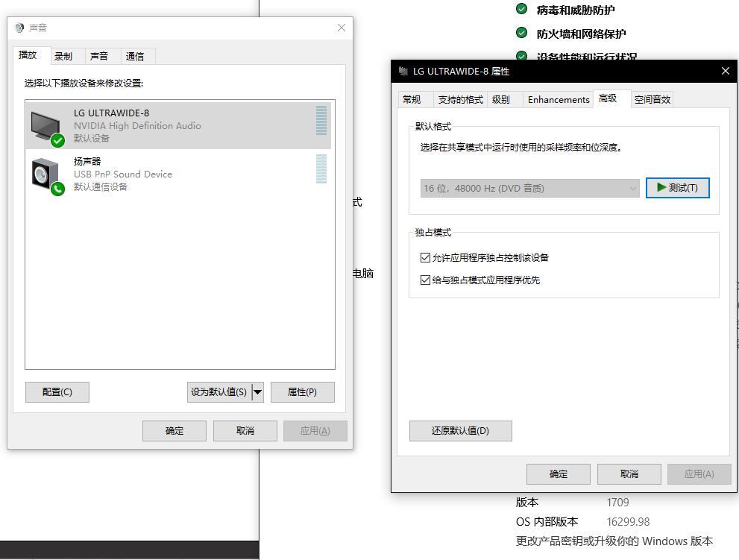Click the version value 1709
The image size is (739, 560).
[x=617, y=503]
